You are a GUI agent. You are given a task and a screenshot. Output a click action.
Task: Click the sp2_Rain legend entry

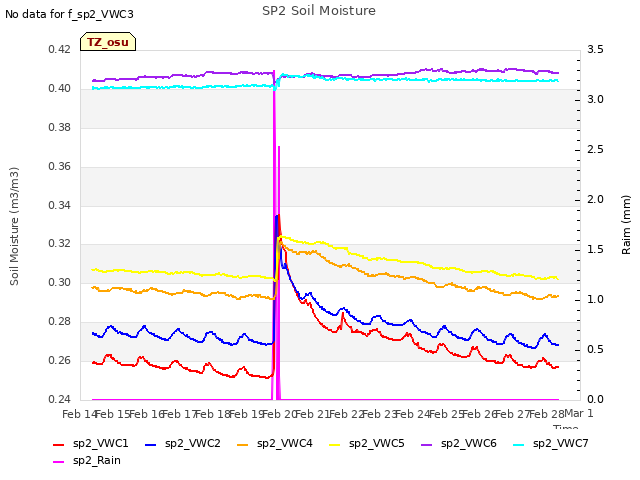(x=87, y=460)
